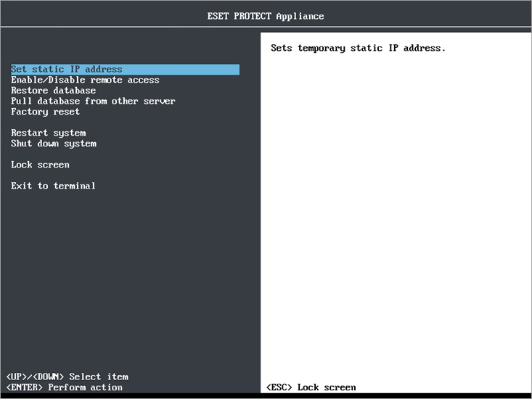Click the Sets temporary static IP address description
The height and width of the screenshot is (399, 532).
click(358, 48)
